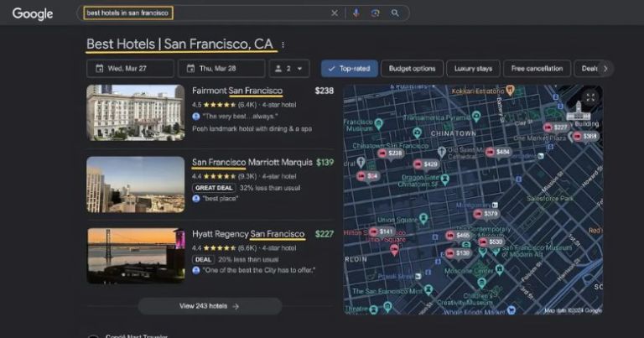Open the guests count dropdown
Viewport: 644px width, 338px height.
click(x=289, y=69)
